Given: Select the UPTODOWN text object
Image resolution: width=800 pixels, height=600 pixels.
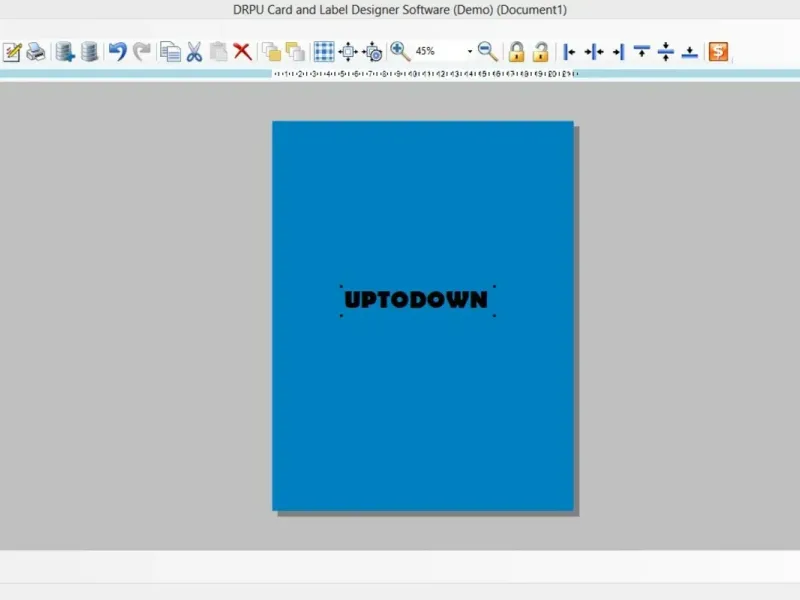Looking at the screenshot, I should [x=416, y=300].
